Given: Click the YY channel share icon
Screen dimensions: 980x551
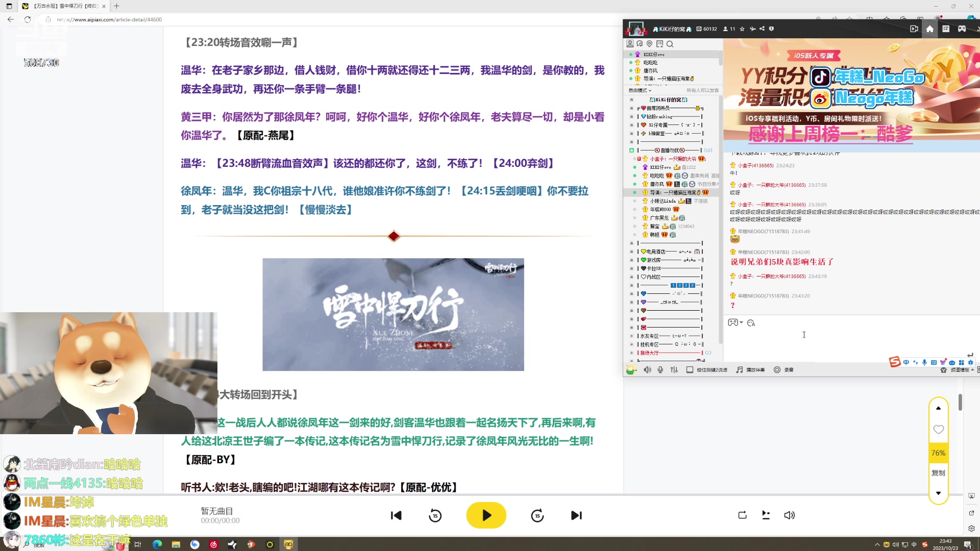Looking at the screenshot, I should click(x=762, y=29).
